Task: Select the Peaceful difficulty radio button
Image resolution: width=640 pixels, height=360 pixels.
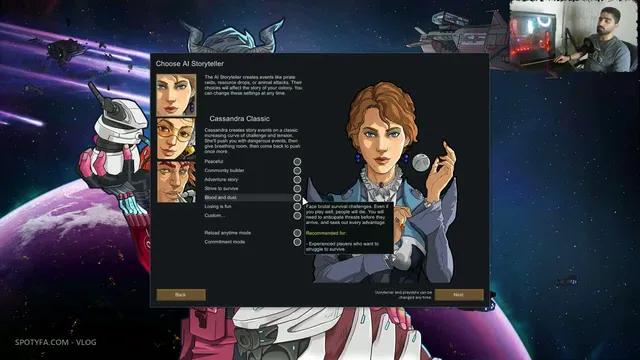Action: [297, 162]
